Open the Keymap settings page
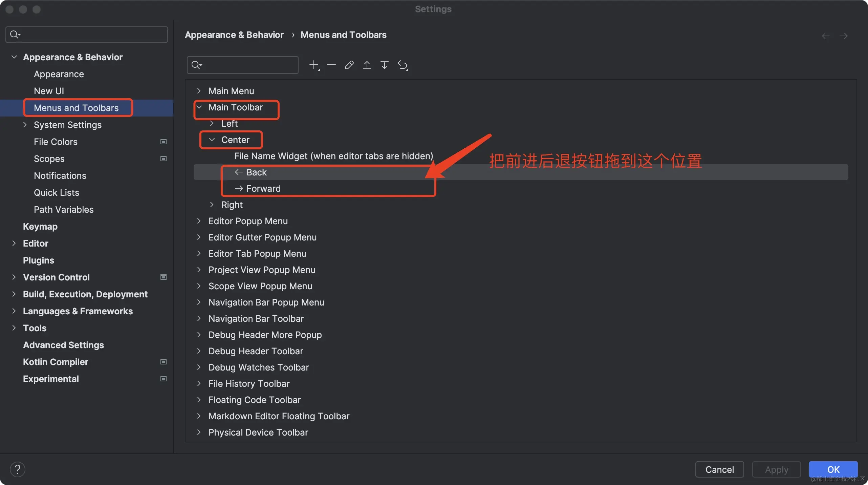The width and height of the screenshot is (868, 485). pos(40,226)
